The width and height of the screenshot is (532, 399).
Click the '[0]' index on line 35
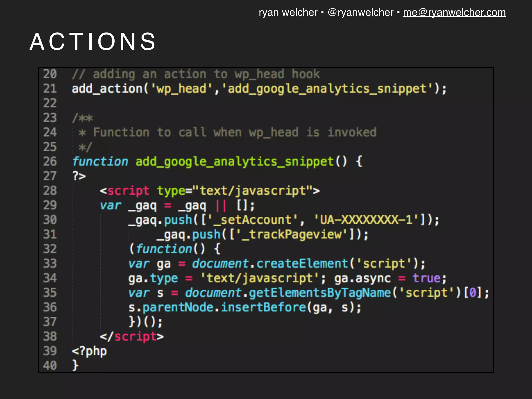tap(473, 293)
